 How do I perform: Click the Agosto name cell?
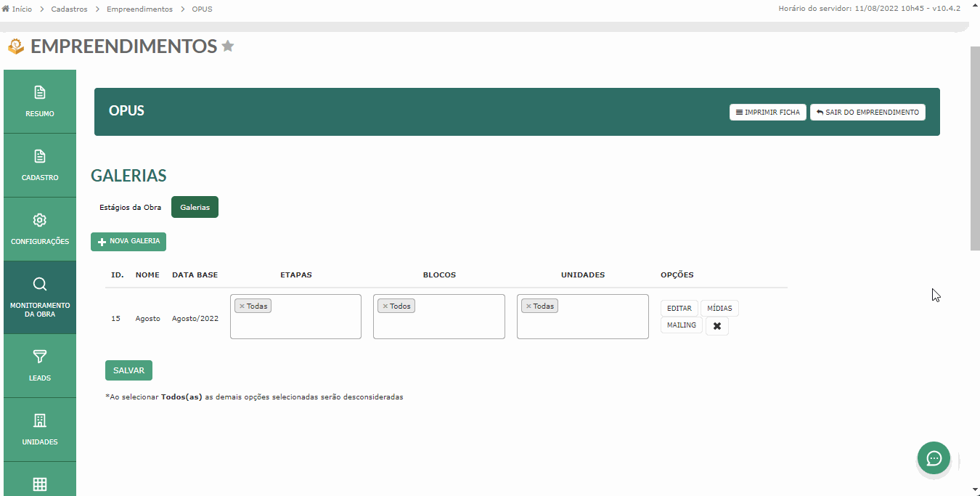[x=147, y=318]
